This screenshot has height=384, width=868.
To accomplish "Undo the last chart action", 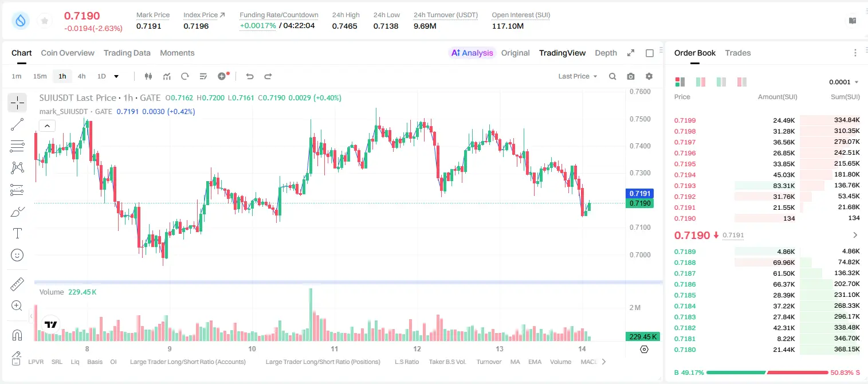I will (x=249, y=76).
